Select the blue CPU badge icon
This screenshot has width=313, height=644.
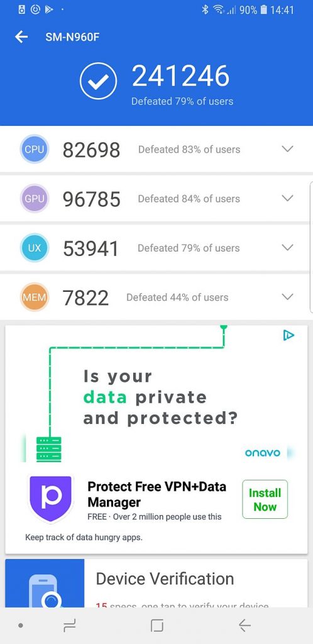point(35,149)
